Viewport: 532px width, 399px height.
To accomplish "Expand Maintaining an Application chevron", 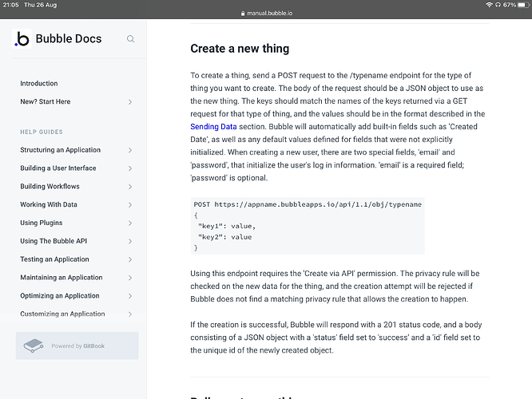I will (130, 278).
